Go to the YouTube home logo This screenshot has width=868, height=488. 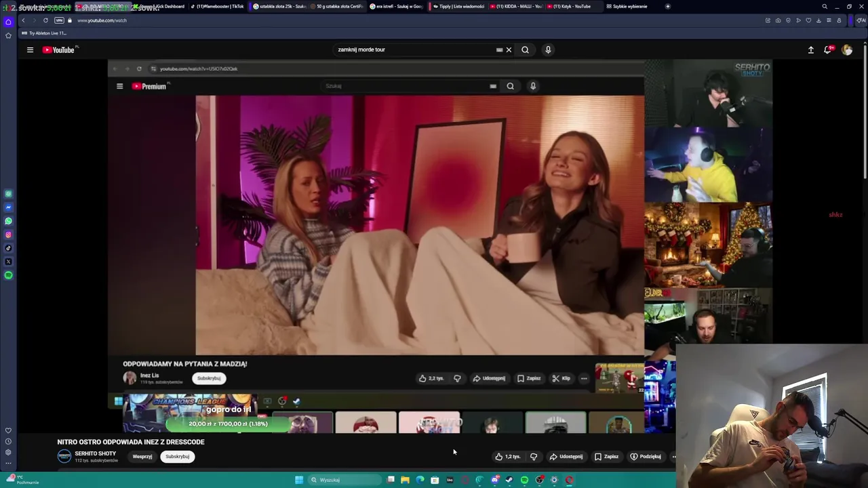[59, 49]
